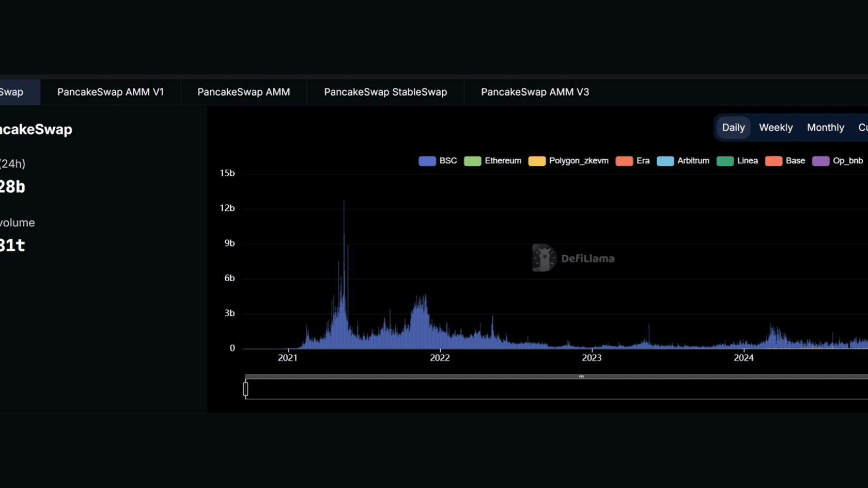Click the top grip of the range slider
The height and width of the screenshot is (488, 868).
(581, 376)
